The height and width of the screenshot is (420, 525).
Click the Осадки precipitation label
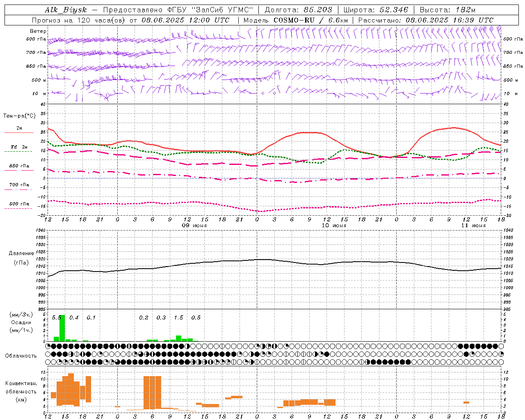[21, 322]
